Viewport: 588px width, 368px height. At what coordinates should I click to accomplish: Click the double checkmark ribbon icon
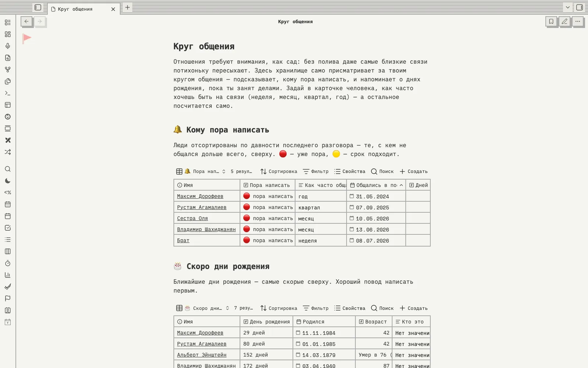[8, 287]
